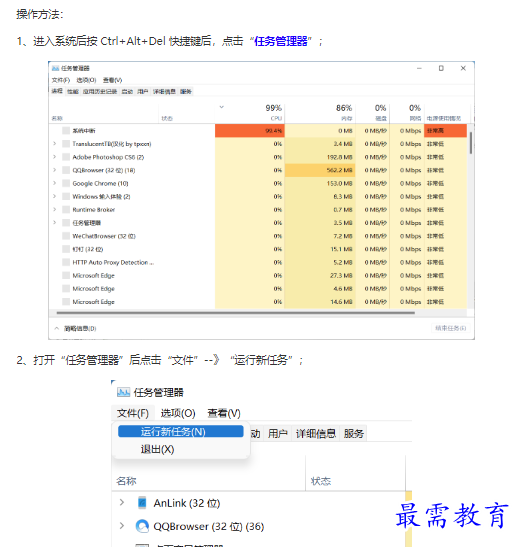Viewport: 517px width, 547px height.
Task: Click the icon beside WeChatBrowser (32 位)
Action: coord(66,236)
